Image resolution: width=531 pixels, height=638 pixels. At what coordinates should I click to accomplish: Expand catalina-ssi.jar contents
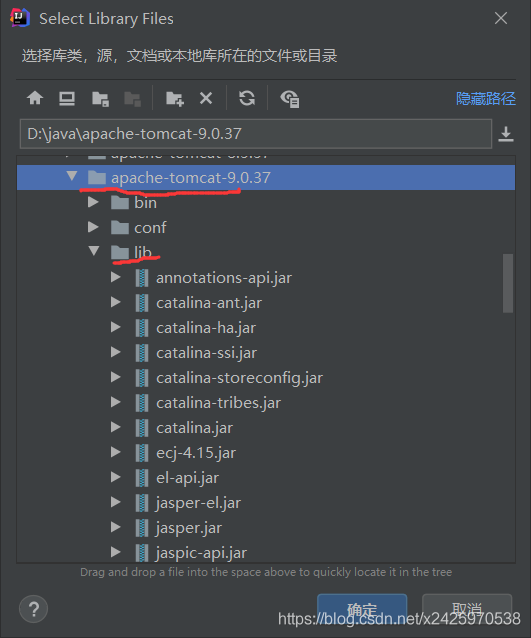click(x=116, y=352)
